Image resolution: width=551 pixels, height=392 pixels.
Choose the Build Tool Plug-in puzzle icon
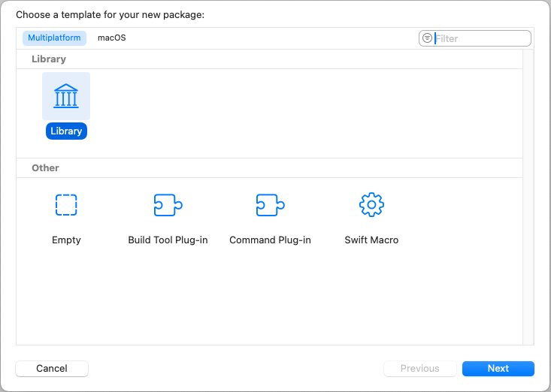coord(168,205)
